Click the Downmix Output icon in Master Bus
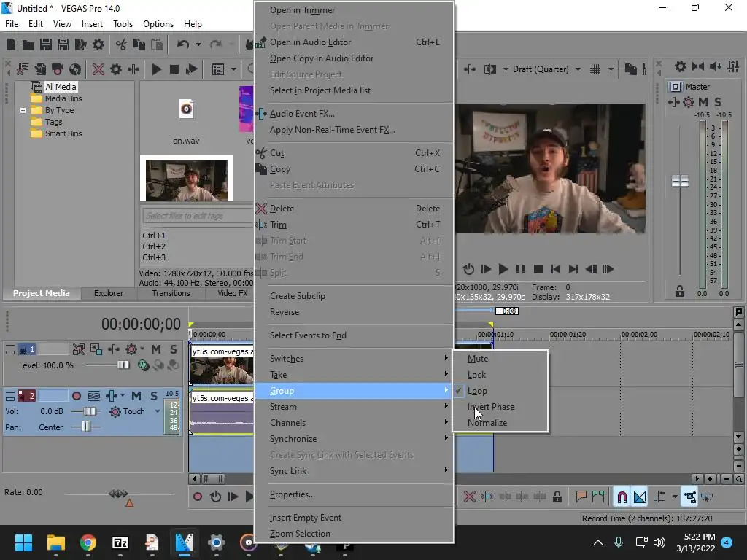The image size is (747, 560). click(698, 66)
